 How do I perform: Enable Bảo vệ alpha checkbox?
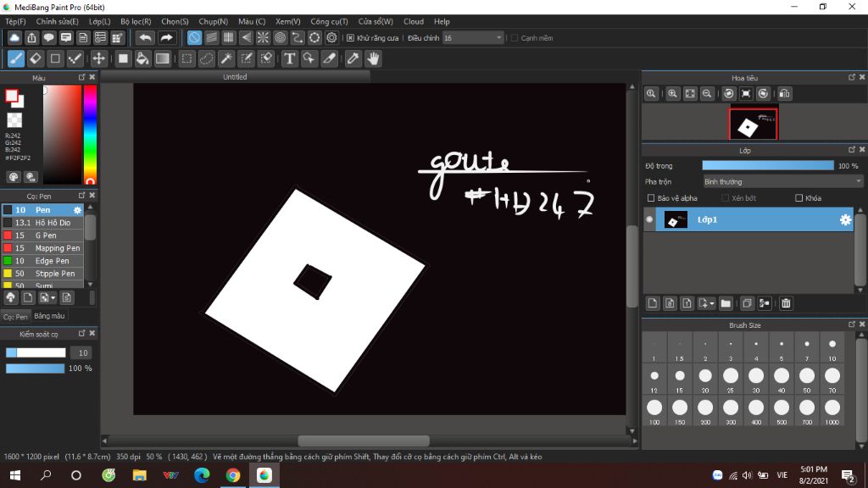coord(651,198)
